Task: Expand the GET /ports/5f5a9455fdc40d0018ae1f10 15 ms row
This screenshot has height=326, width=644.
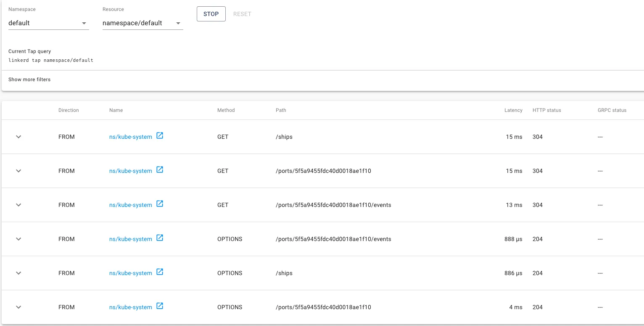Action: [18, 171]
